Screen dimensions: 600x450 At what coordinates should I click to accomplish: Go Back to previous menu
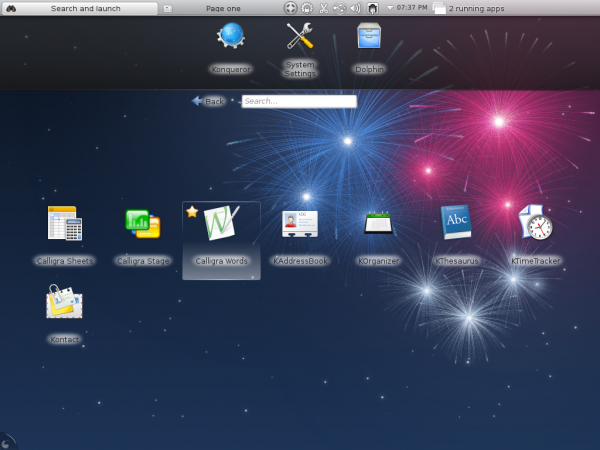(x=208, y=101)
